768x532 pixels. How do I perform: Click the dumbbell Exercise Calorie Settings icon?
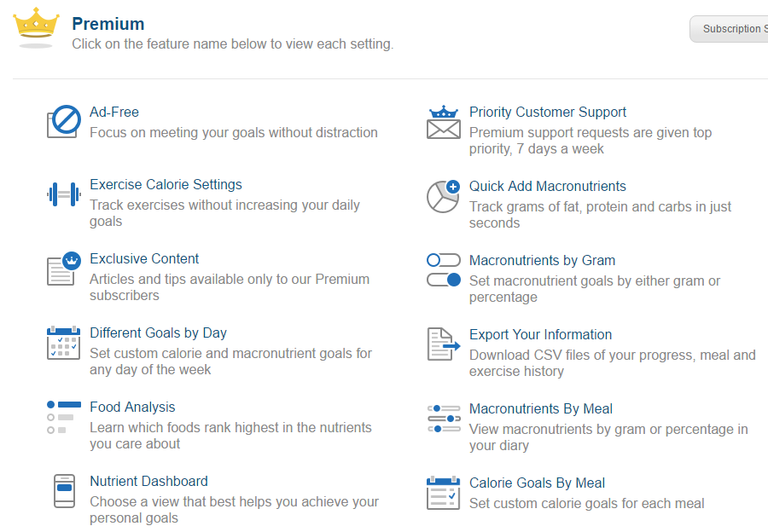point(64,194)
